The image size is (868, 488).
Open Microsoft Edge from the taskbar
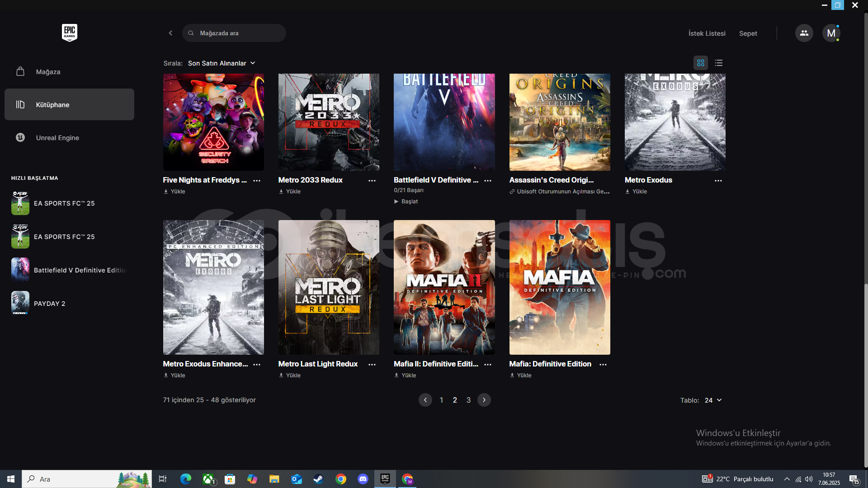tap(185, 479)
